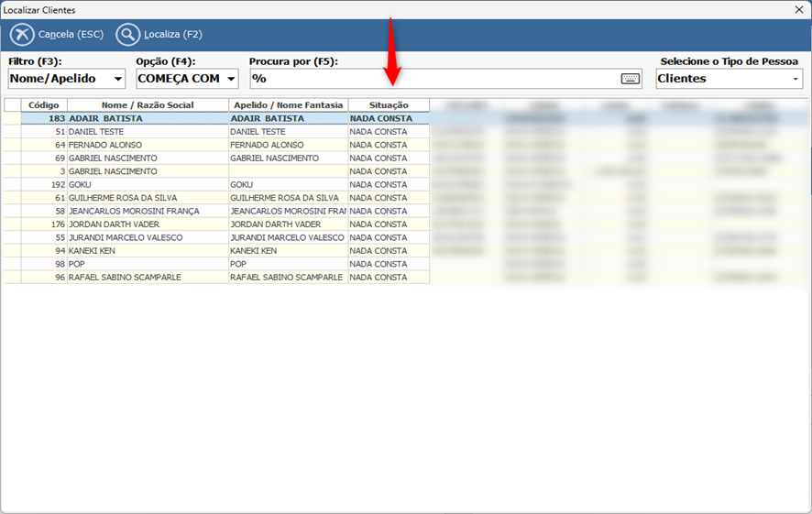Click the Localiza magnifying glass icon

(128, 35)
